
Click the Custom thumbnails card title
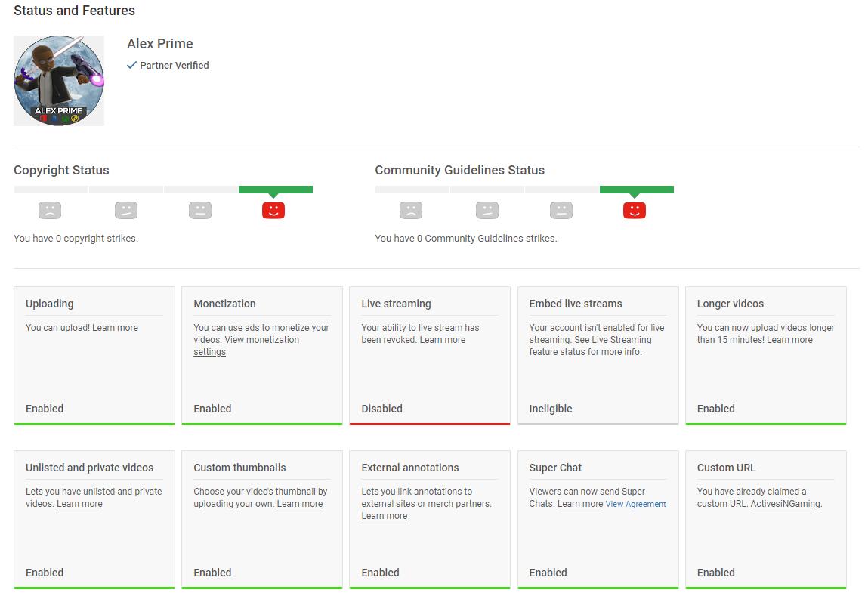[239, 468]
